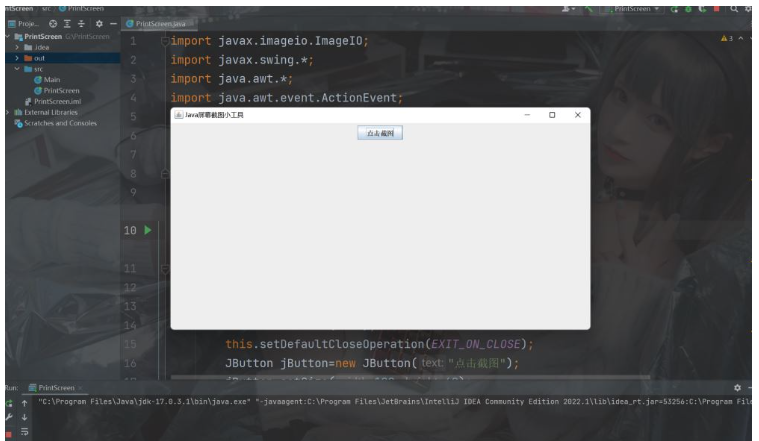Expand the out folder
The width and height of the screenshot is (759, 441).
click(17, 58)
